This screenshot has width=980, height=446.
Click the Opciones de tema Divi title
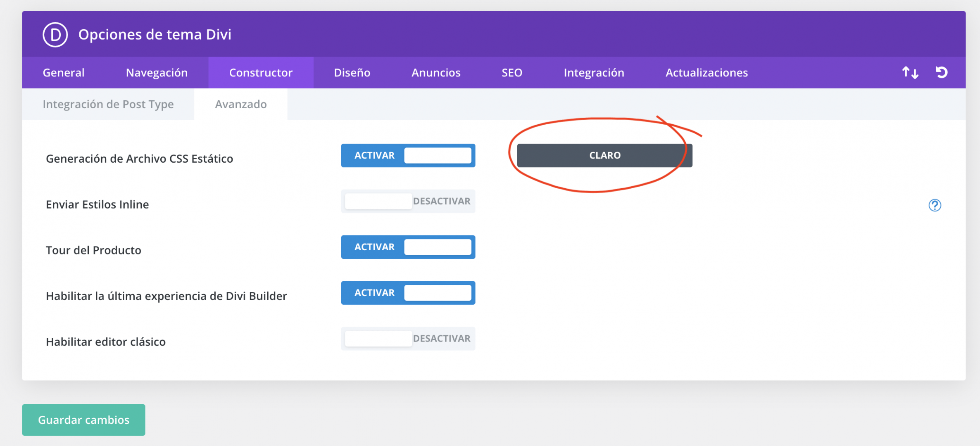(x=155, y=34)
